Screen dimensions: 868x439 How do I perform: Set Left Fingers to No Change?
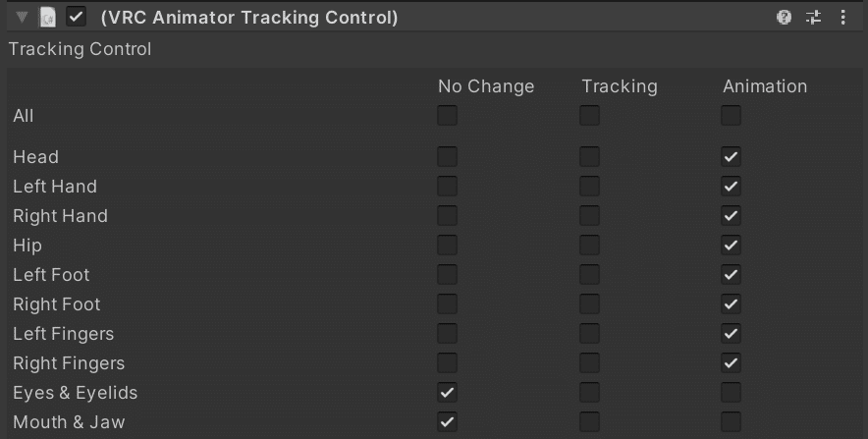(x=447, y=333)
